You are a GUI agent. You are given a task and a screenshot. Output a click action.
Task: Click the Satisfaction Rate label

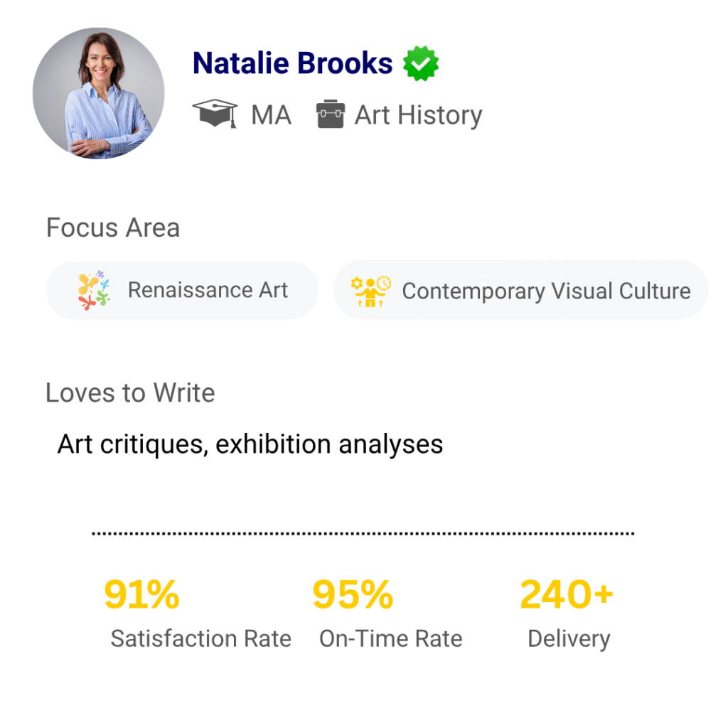[200, 638]
